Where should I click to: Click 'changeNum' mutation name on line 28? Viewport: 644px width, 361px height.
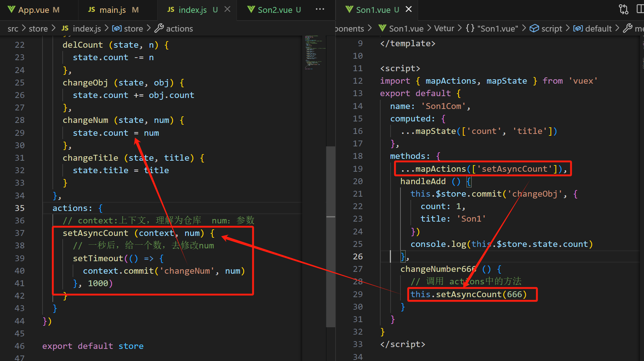(x=85, y=120)
